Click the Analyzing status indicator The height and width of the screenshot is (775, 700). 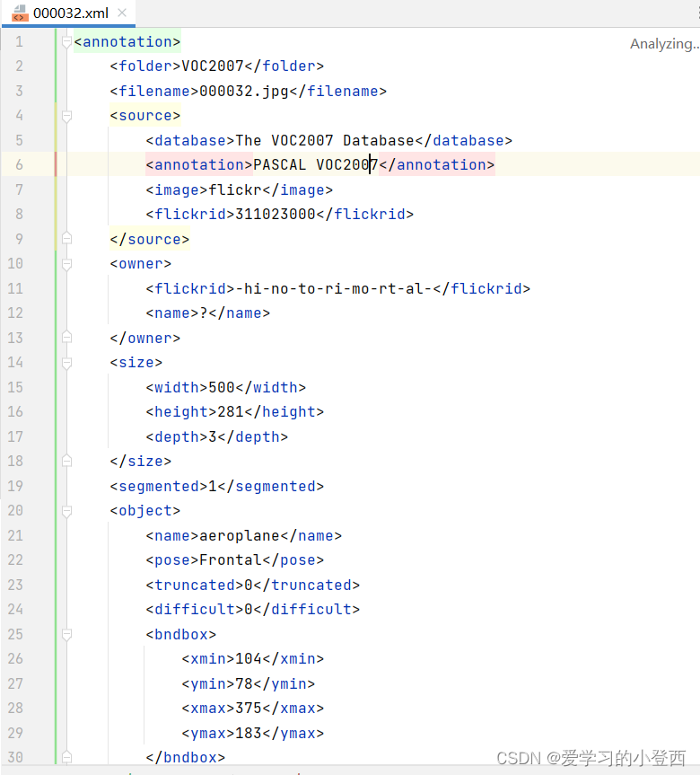(664, 44)
